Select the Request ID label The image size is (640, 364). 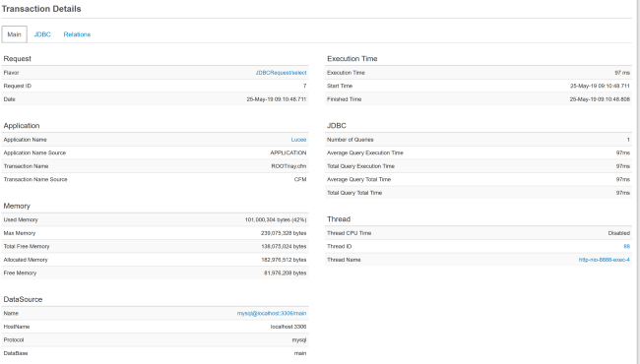(17, 86)
